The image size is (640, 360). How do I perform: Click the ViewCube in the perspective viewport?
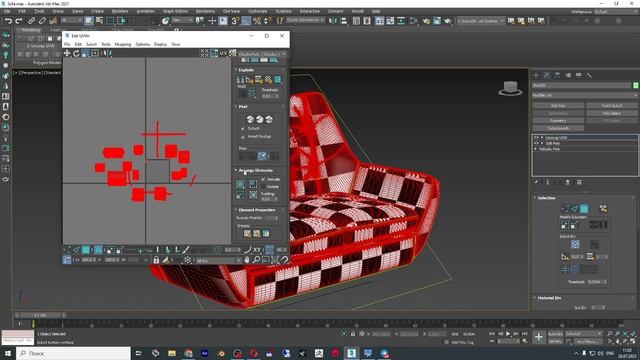point(510,88)
